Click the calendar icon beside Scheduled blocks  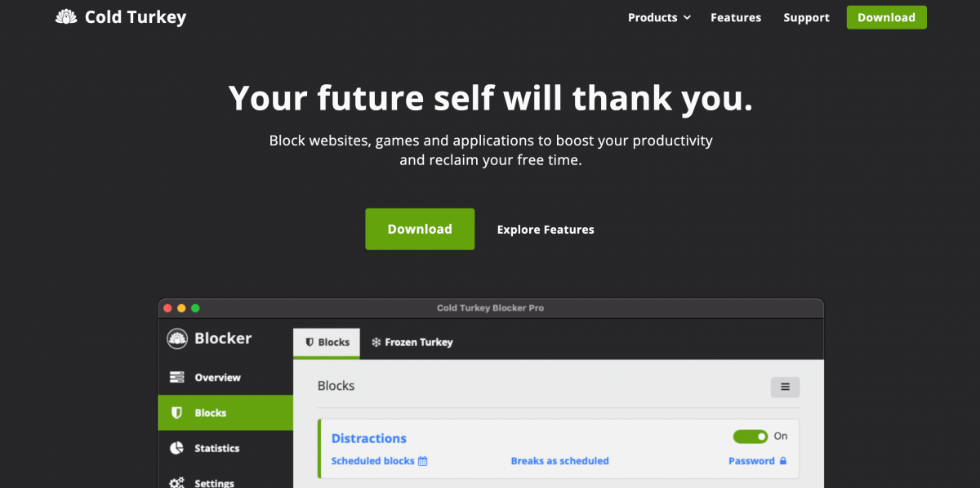click(x=423, y=461)
